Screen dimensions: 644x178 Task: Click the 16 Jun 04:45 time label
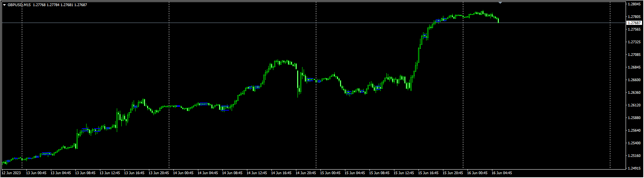point(502,173)
